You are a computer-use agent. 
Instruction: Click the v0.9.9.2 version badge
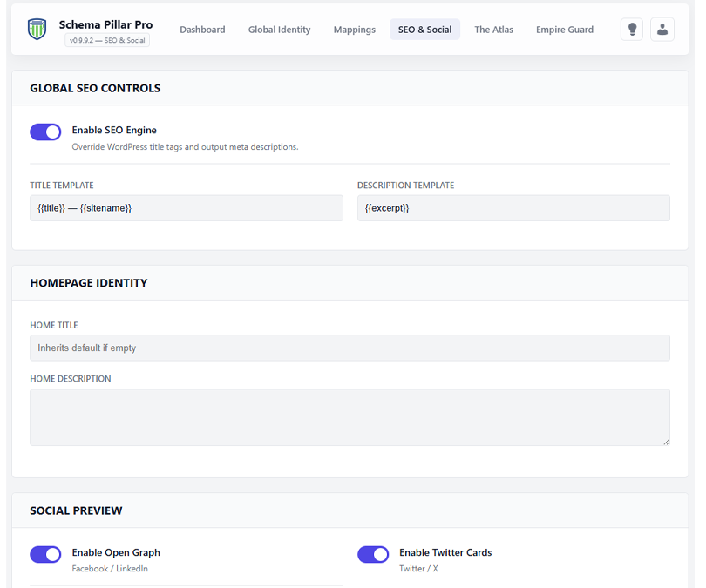point(105,39)
